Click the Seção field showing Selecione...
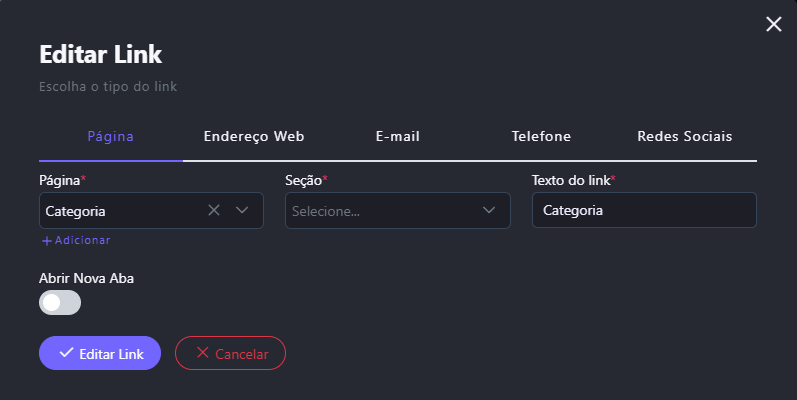Image resolution: width=797 pixels, height=400 pixels. coord(380,211)
